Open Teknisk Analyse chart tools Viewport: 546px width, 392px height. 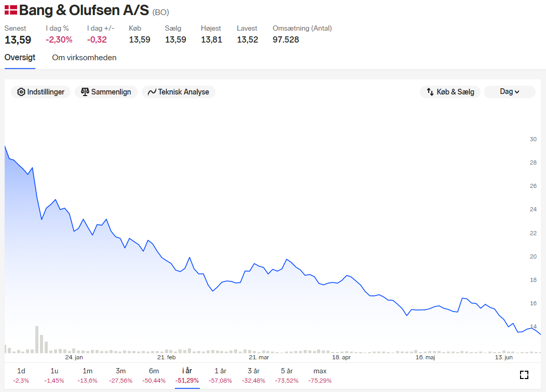[179, 92]
